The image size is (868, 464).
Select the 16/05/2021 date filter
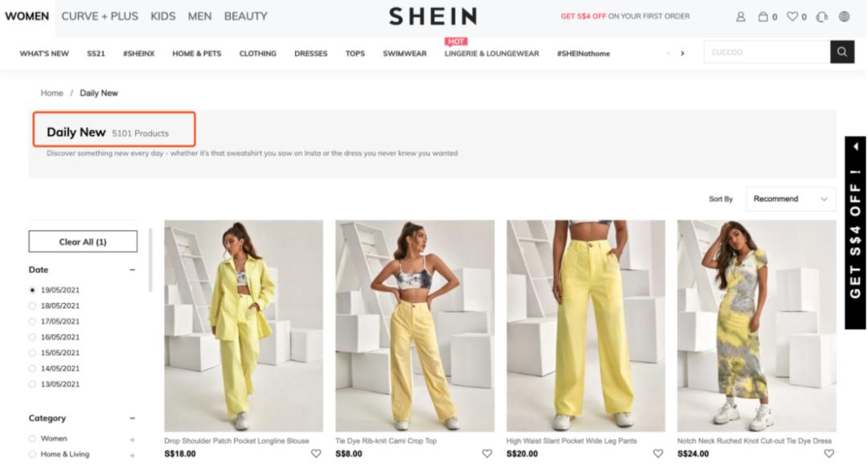point(32,337)
